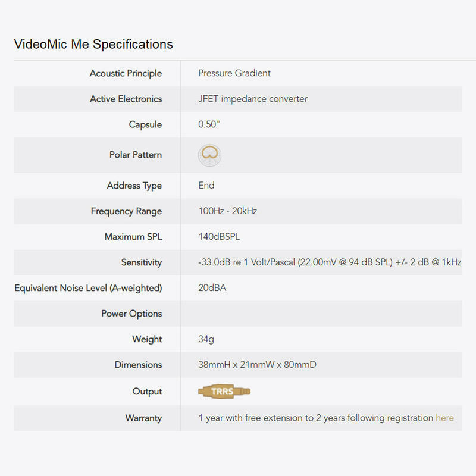Select the 34g weight value
The image size is (476, 476).
pyautogui.click(x=206, y=339)
